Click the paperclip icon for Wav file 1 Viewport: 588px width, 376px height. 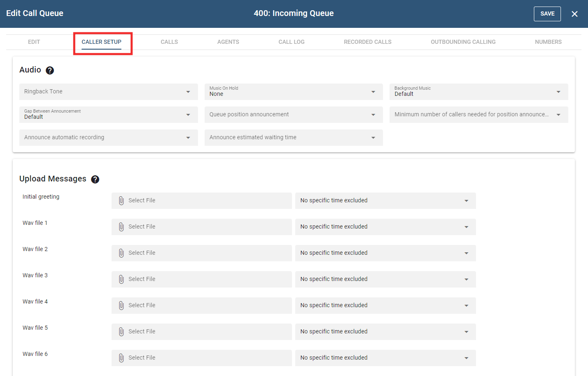pos(121,227)
